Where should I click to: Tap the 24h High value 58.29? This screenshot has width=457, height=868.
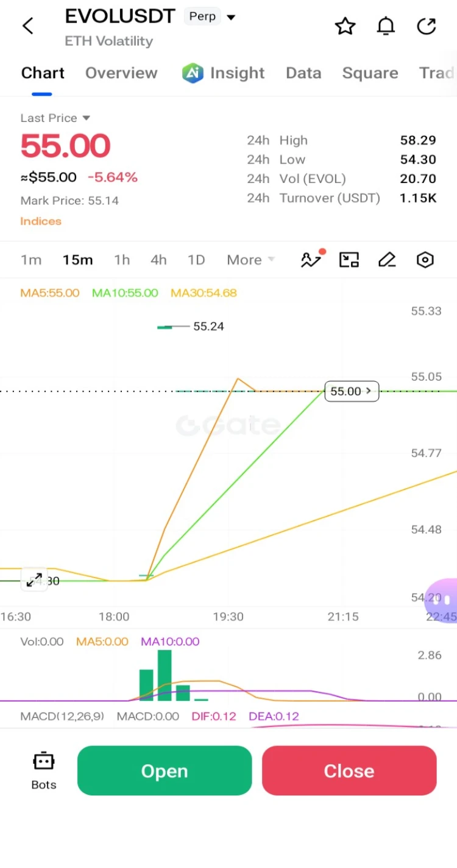coord(418,140)
